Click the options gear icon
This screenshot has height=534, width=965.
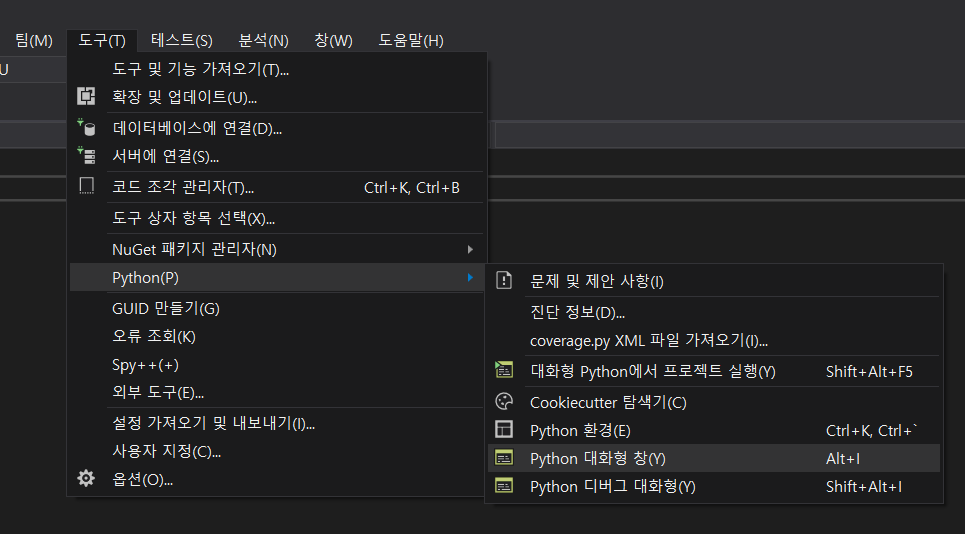point(87,479)
